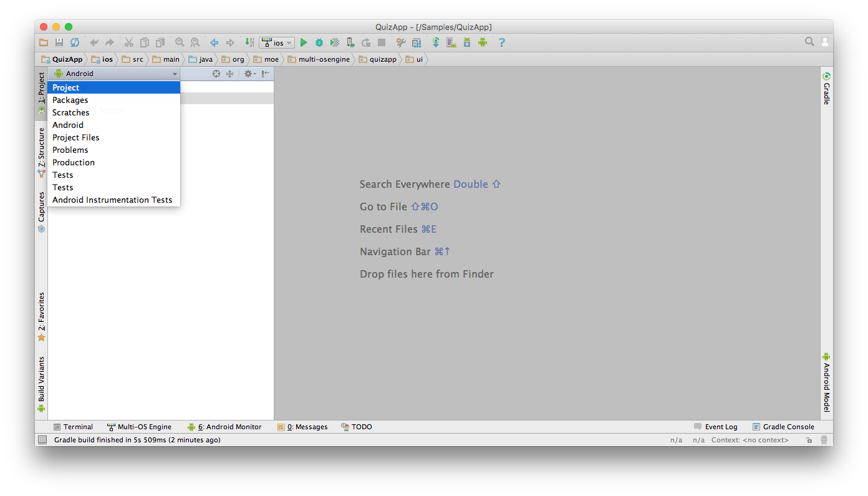Open the SDK Manager download icon
This screenshot has width=868, height=496.
pos(467,42)
